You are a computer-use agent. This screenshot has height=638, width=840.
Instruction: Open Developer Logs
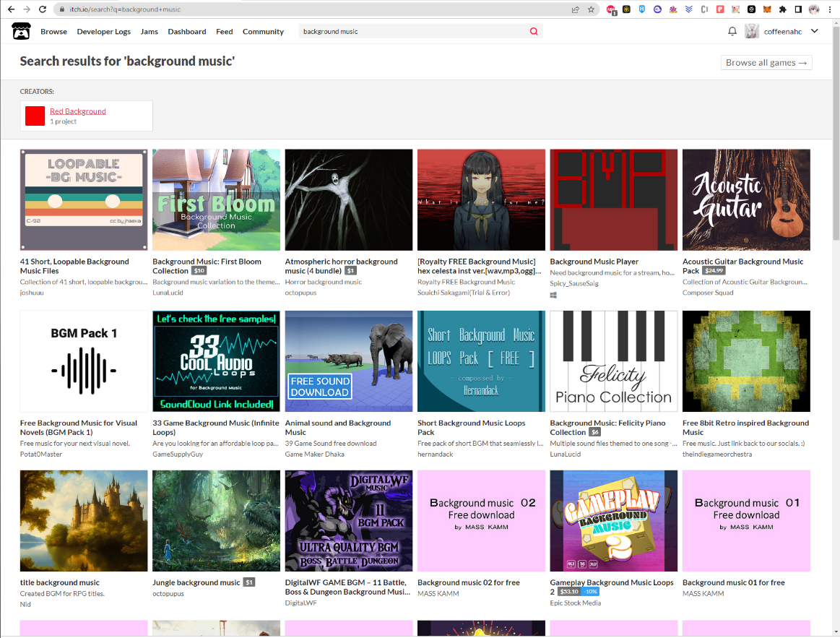[103, 32]
